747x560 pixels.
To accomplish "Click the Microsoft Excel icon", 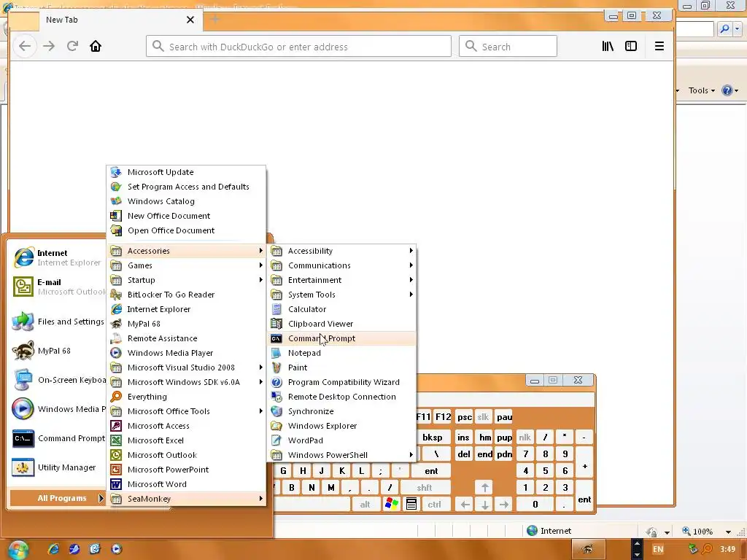I will point(116,440).
